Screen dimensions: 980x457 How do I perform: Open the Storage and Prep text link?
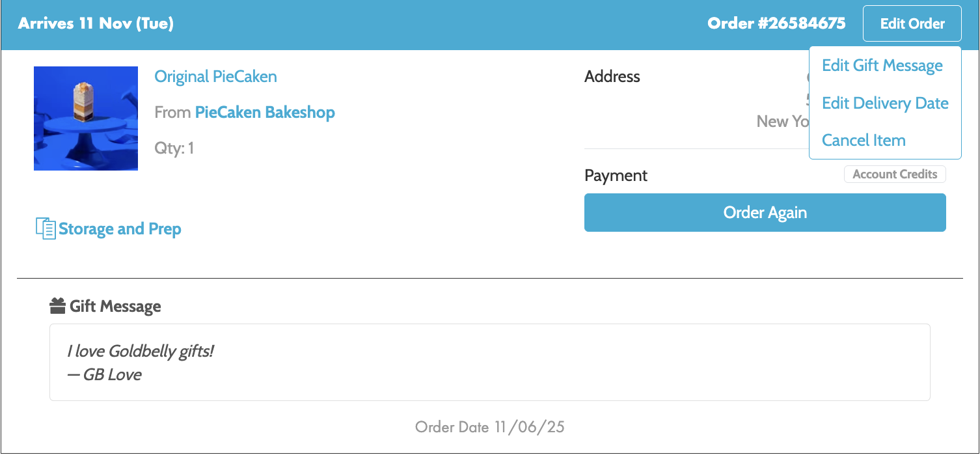coord(120,229)
